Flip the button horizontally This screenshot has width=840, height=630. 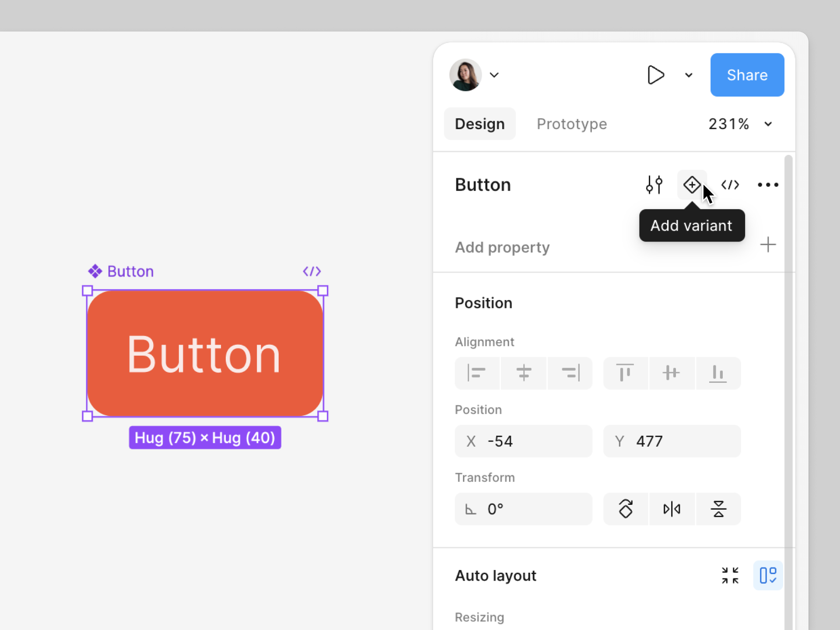pos(672,509)
